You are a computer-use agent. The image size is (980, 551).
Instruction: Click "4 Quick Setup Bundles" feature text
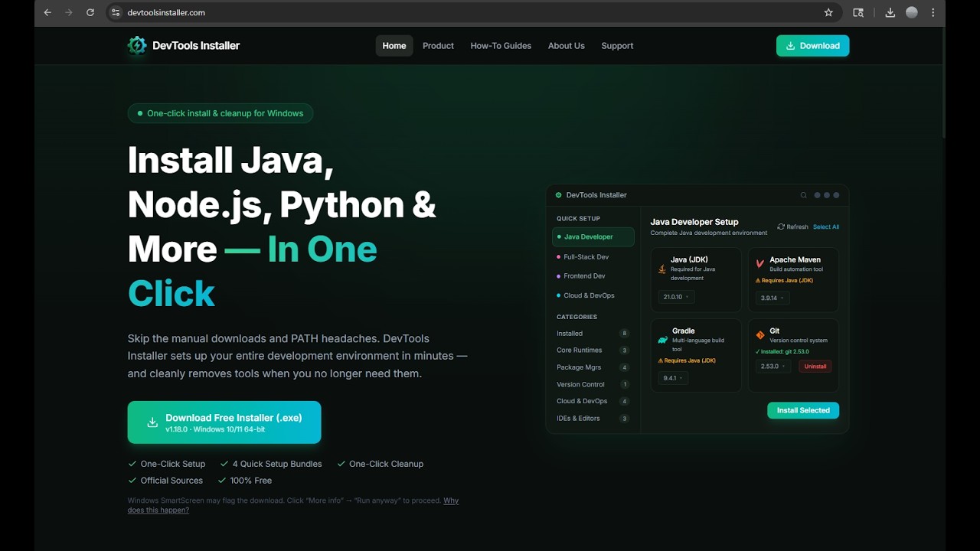coord(277,464)
